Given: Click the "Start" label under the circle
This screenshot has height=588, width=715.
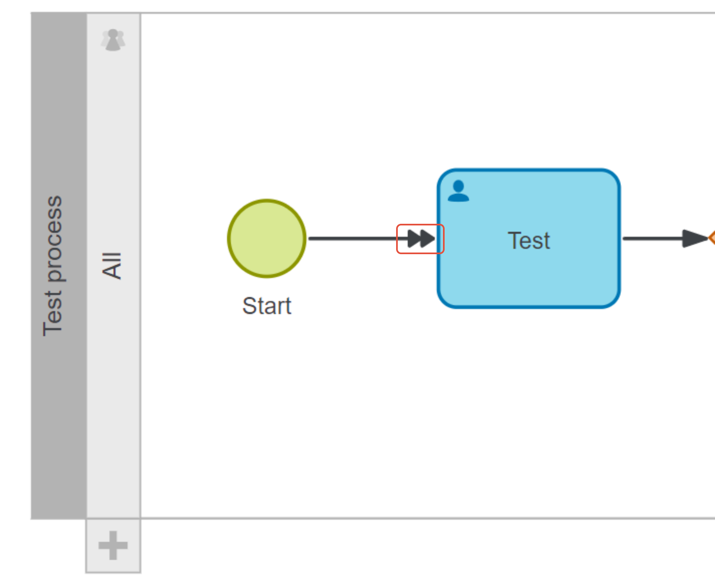Looking at the screenshot, I should click(267, 306).
